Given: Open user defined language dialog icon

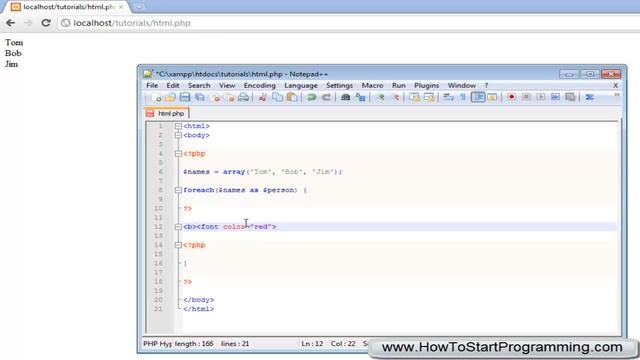Looking at the screenshot, I should tap(492, 97).
